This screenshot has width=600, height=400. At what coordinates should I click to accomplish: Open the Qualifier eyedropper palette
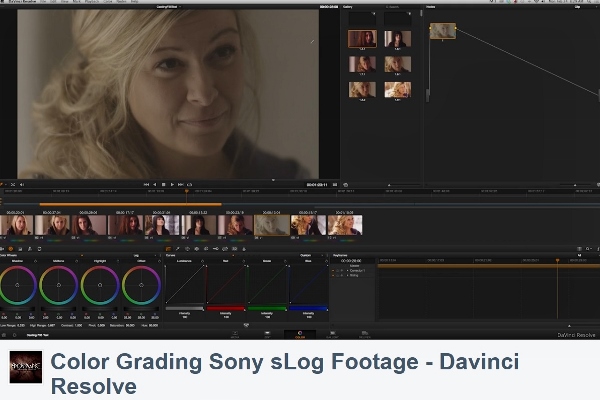(178, 249)
